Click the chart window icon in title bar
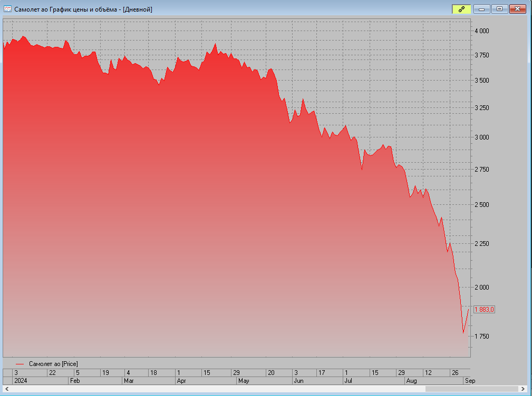The height and width of the screenshot is (396, 532). (x=7, y=9)
